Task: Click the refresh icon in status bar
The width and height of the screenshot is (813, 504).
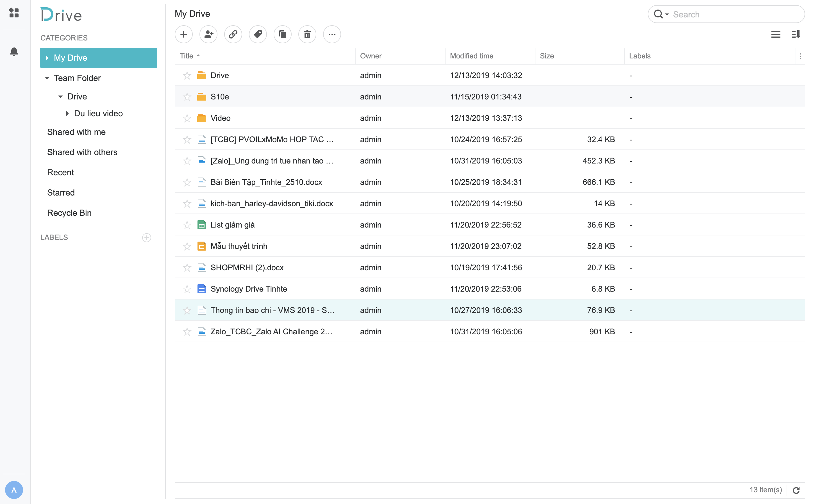Action: [796, 490]
